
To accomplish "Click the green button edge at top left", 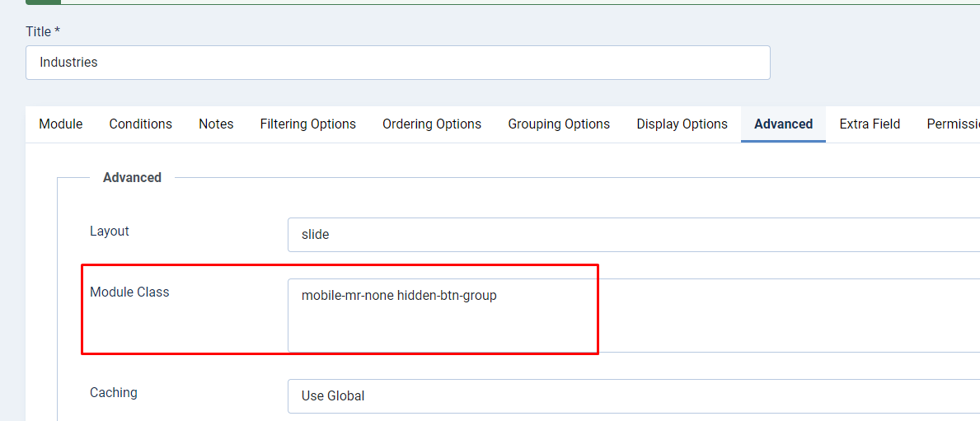I will point(43,2).
